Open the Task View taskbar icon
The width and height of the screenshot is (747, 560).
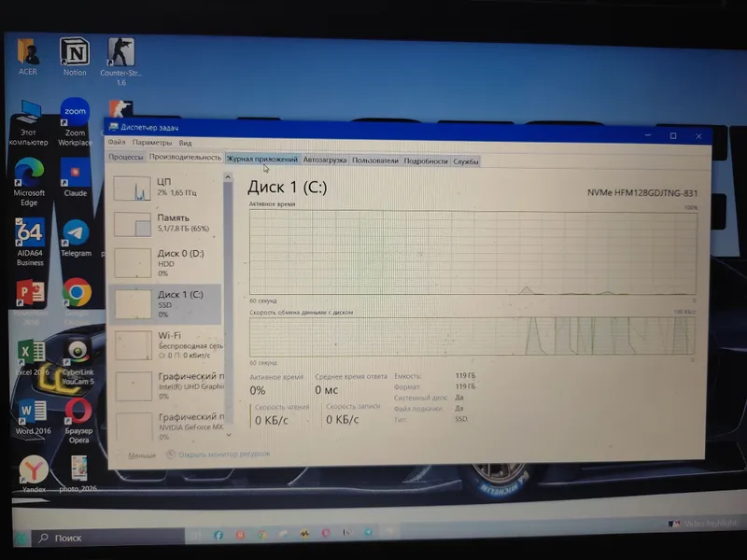pos(195,536)
